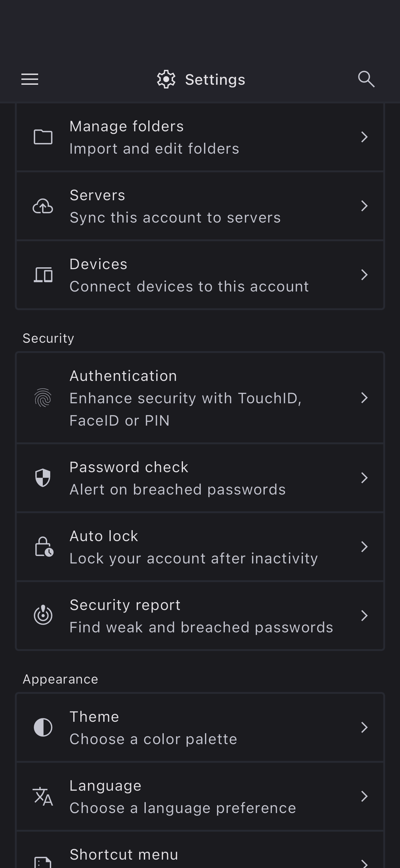400x868 pixels.
Task: Tap the search magnifier icon
Action: pyautogui.click(x=366, y=79)
